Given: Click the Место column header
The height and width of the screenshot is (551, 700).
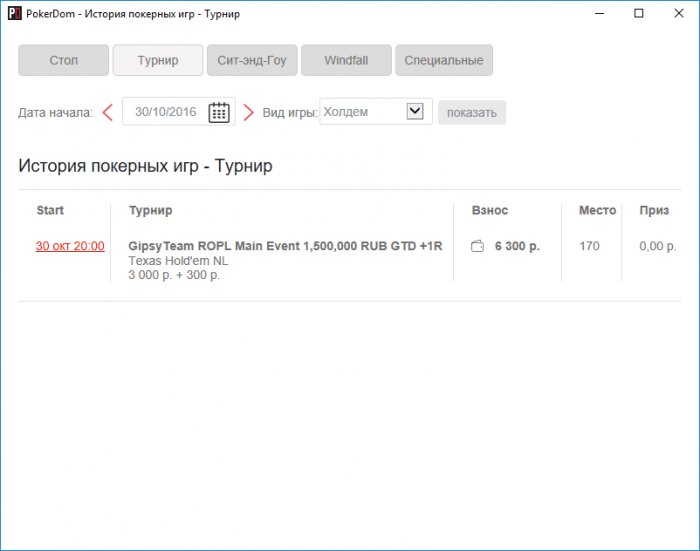Looking at the screenshot, I should tap(597, 210).
